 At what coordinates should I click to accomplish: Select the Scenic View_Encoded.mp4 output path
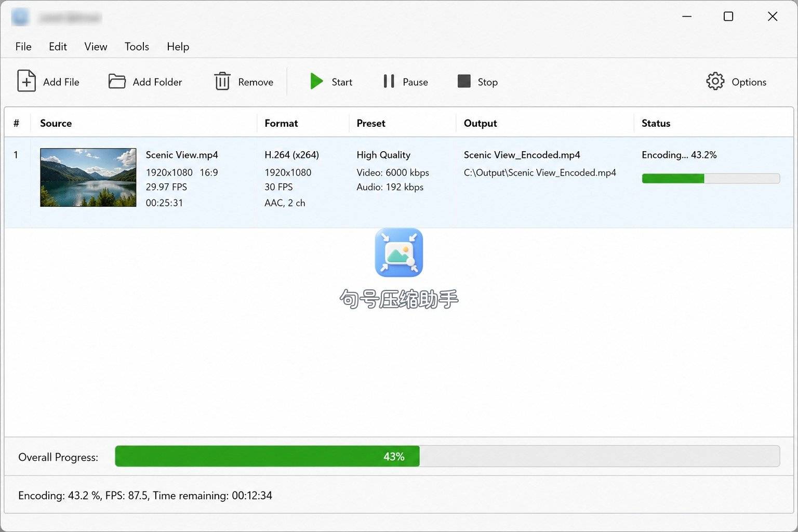tap(540, 172)
